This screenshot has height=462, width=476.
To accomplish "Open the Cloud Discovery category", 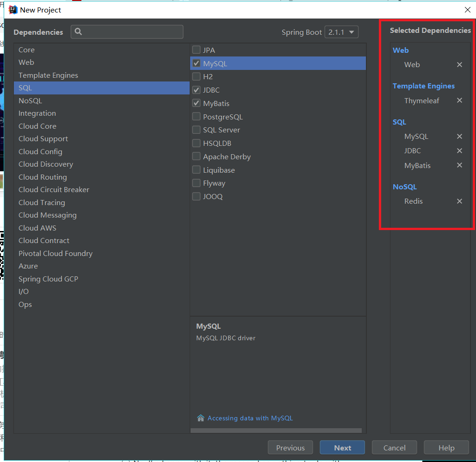I will [102, 164].
